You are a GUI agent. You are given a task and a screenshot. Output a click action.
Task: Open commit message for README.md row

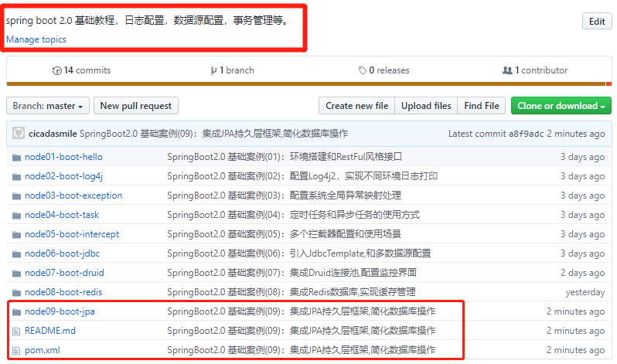302,331
